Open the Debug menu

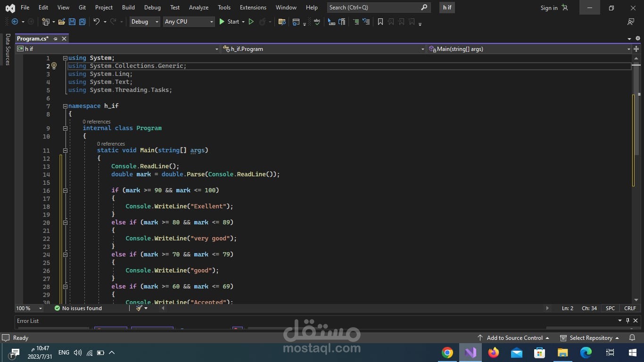point(152,8)
